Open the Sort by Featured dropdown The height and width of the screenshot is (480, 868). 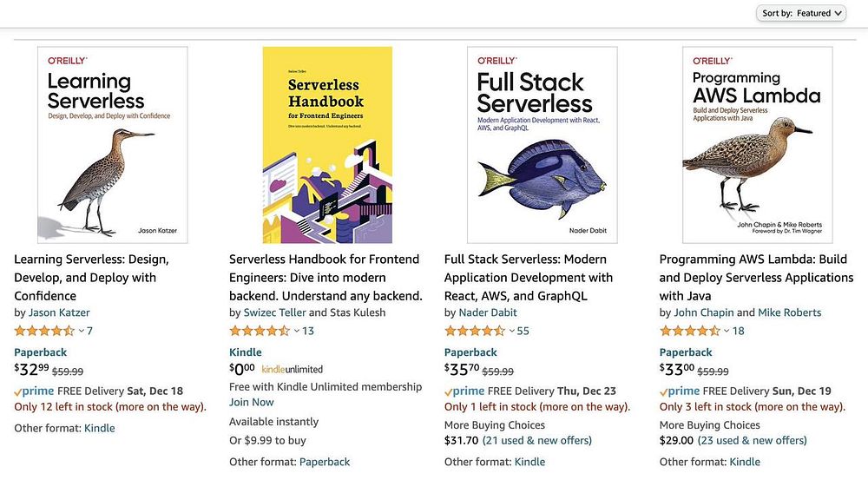point(802,13)
